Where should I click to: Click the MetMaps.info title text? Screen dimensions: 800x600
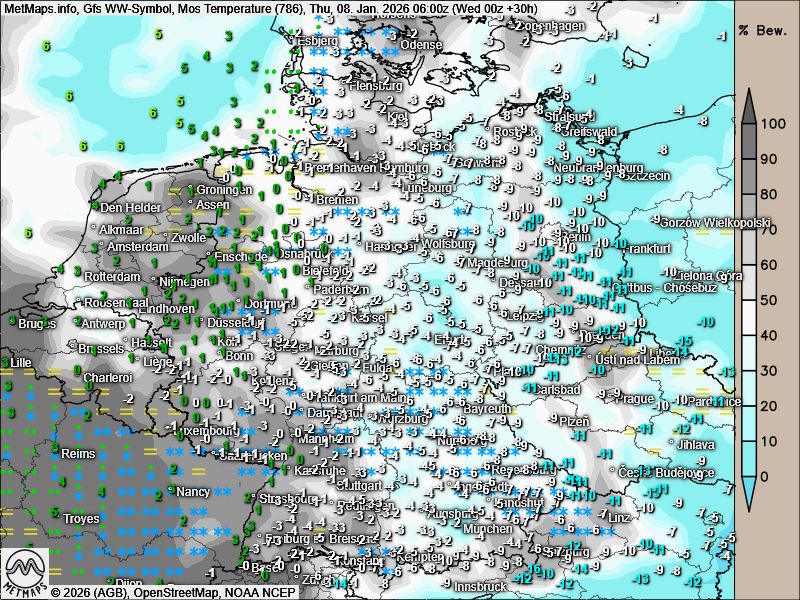pyautogui.click(x=42, y=8)
